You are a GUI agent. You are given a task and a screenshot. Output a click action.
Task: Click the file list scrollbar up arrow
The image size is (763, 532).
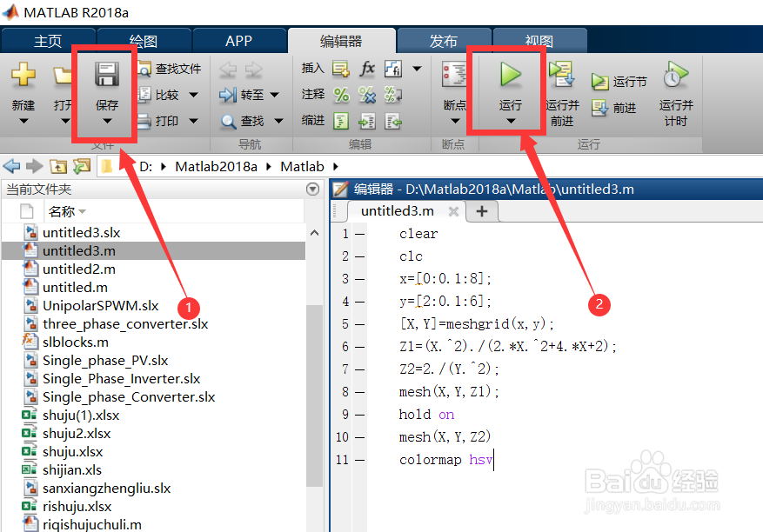(315, 233)
